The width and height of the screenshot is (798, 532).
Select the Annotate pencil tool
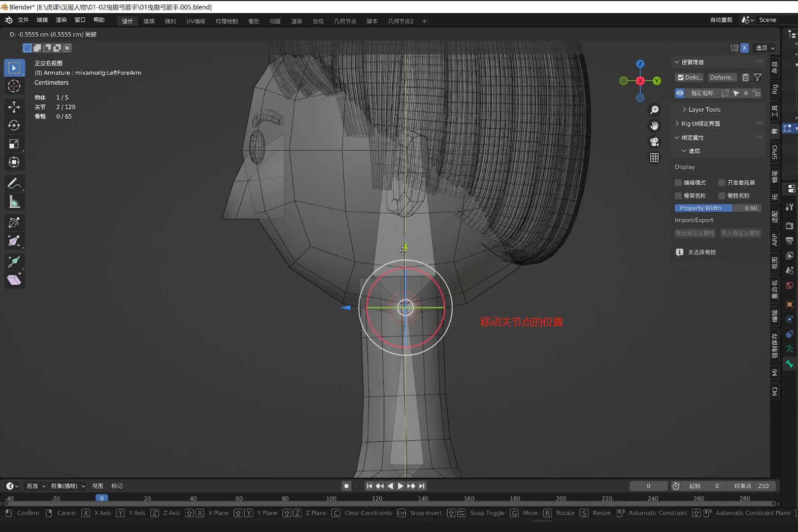[14, 183]
